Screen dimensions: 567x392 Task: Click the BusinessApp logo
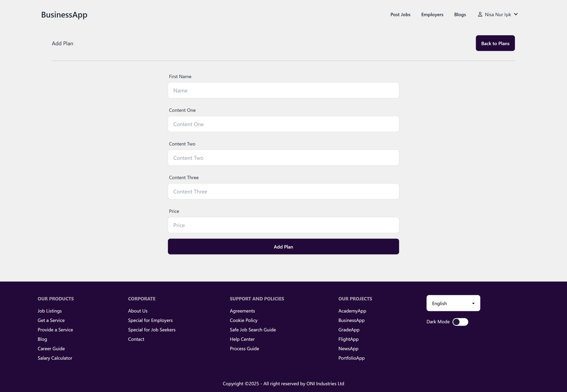[x=64, y=15]
